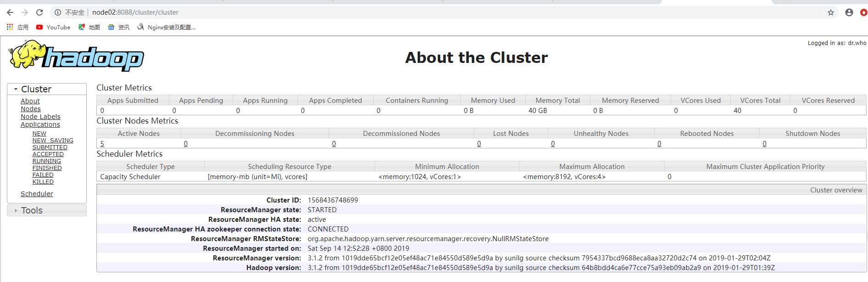Click the Memory Reserved column header
This screenshot has height=282, width=868.
click(x=630, y=101)
